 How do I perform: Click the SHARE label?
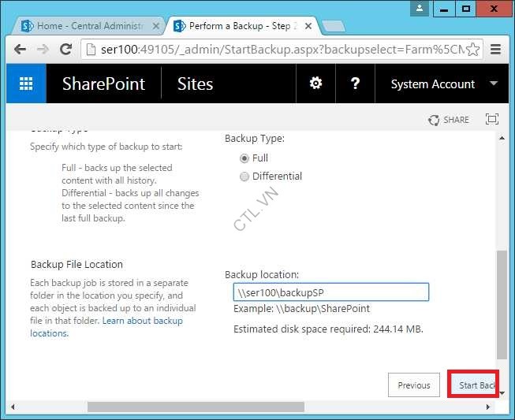(456, 120)
